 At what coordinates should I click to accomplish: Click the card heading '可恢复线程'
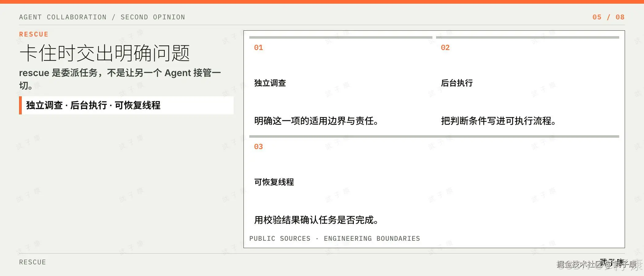tap(274, 182)
